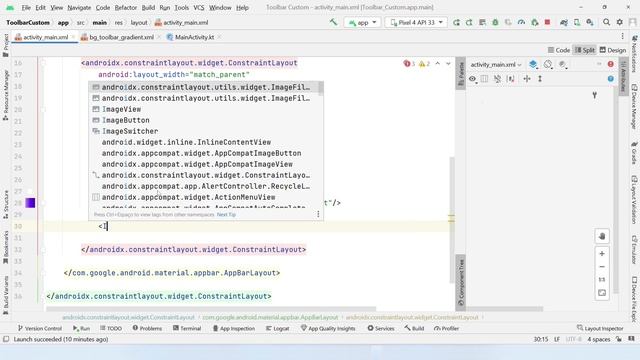
Task: Click the editor tabs more options icon
Action: [622, 37]
